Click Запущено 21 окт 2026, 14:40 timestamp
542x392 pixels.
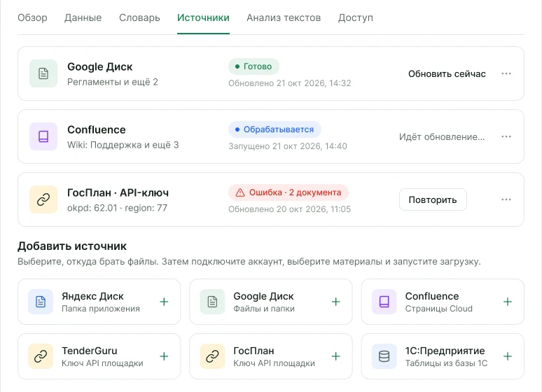pyautogui.click(x=288, y=146)
